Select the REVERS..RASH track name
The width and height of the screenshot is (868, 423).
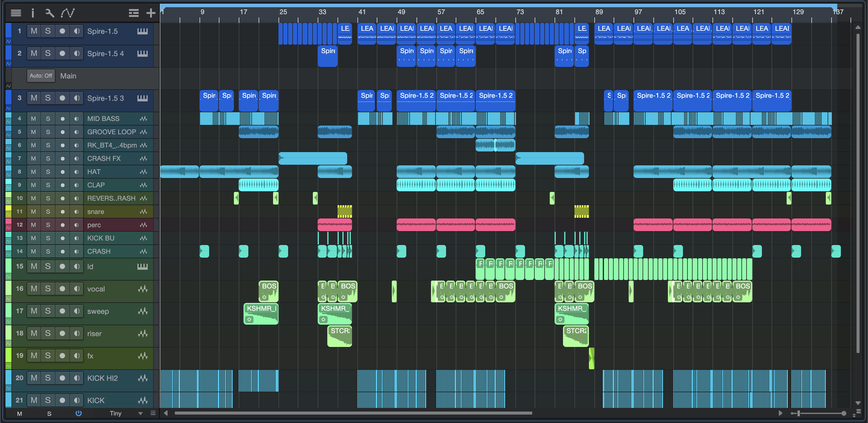pyautogui.click(x=111, y=198)
